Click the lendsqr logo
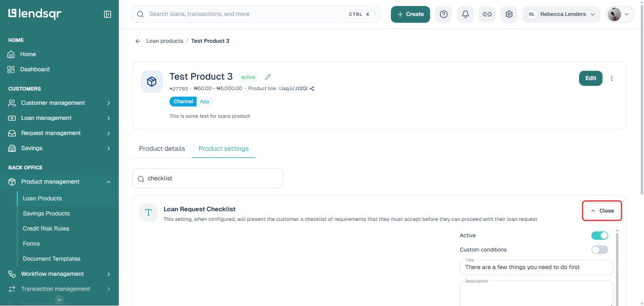 (35, 14)
